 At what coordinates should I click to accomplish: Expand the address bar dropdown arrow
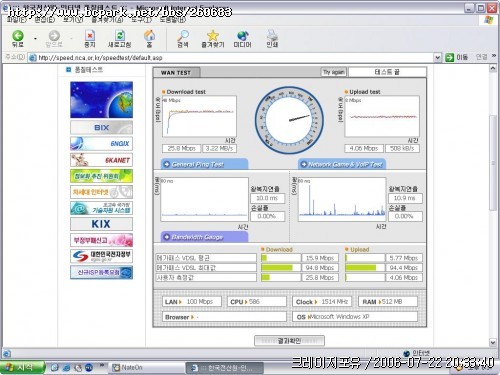[438, 58]
